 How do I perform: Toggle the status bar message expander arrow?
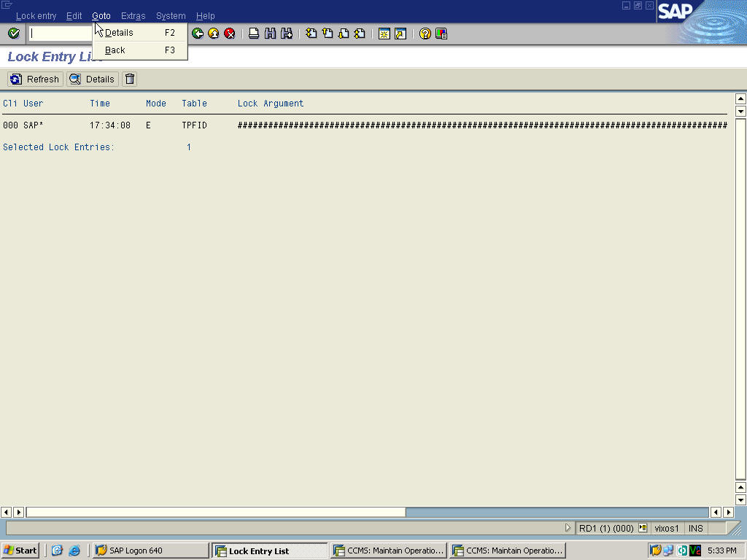click(x=568, y=527)
